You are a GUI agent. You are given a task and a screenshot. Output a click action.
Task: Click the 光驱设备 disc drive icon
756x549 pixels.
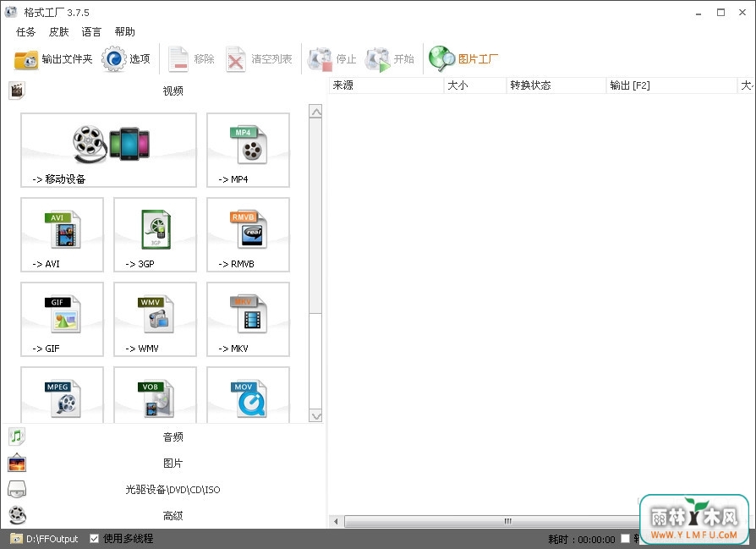point(17,489)
